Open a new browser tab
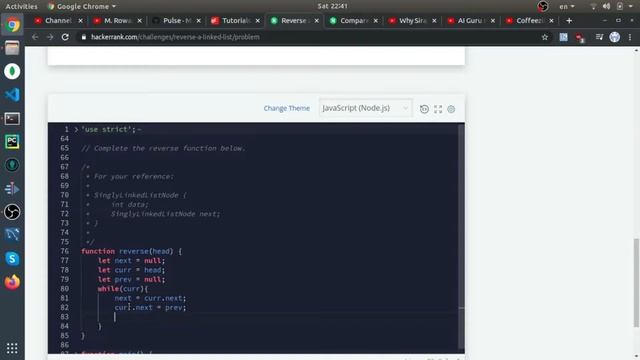The height and width of the screenshot is (360, 640). 569,20
